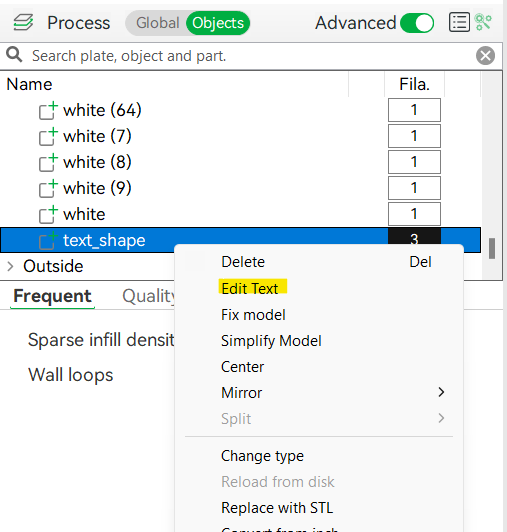Select the plain white part row
507x532 pixels.
[240, 214]
